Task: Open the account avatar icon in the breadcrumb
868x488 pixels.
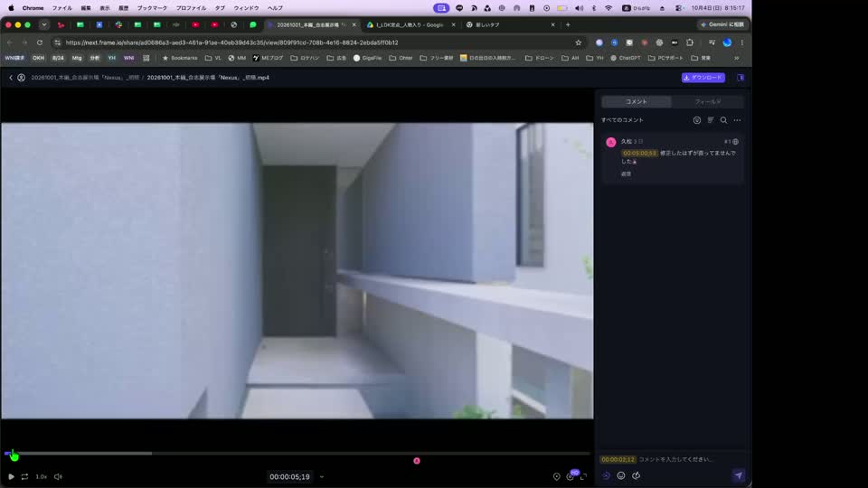Action: pyautogui.click(x=21, y=78)
